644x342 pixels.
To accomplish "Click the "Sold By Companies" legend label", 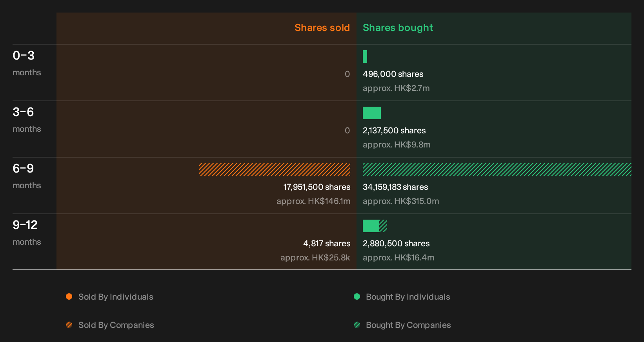I will coord(116,325).
